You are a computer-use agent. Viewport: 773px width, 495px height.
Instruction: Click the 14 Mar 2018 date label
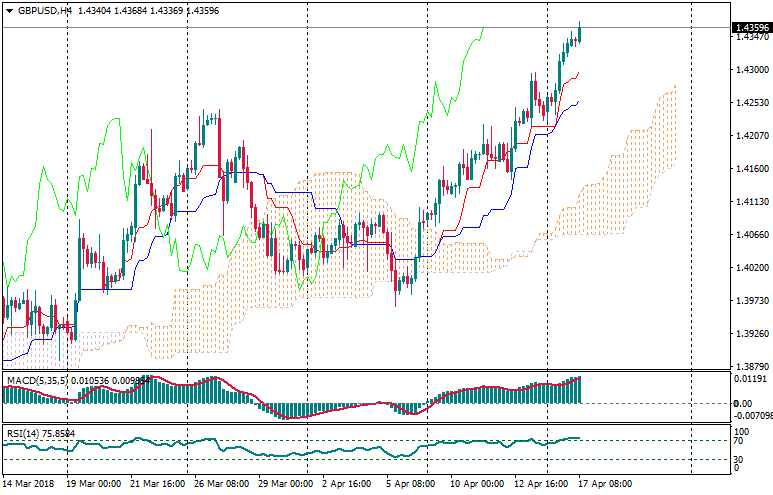30,484
